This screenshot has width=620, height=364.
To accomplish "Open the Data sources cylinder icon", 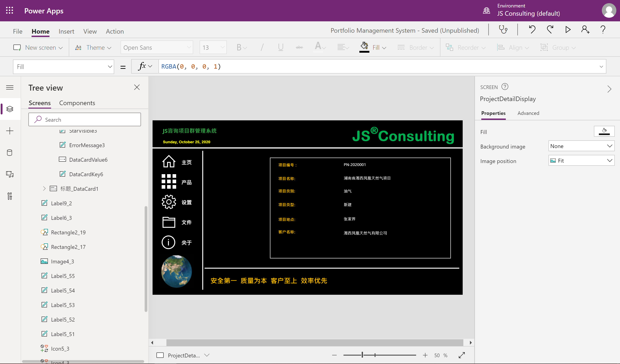I will pos(10,153).
